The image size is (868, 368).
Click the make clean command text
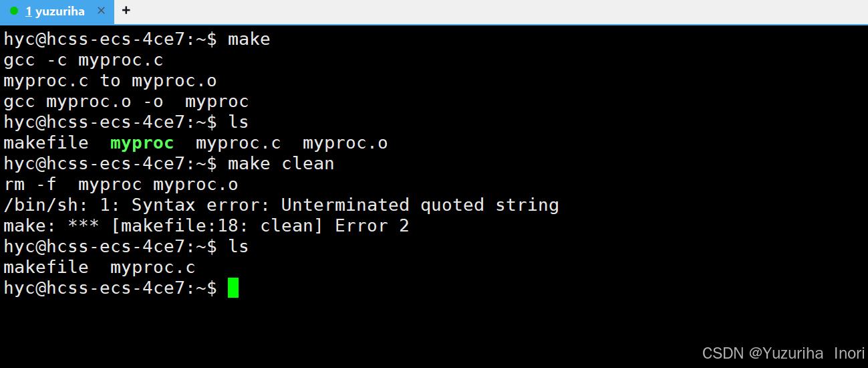[x=281, y=163]
